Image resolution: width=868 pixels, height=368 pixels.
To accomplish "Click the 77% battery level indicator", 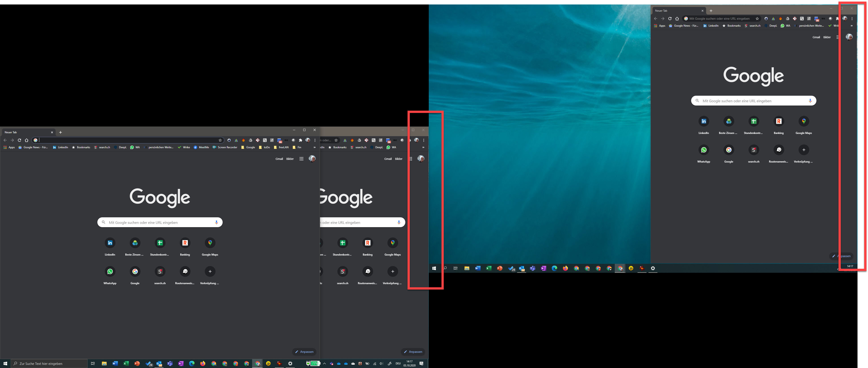I will [315, 363].
